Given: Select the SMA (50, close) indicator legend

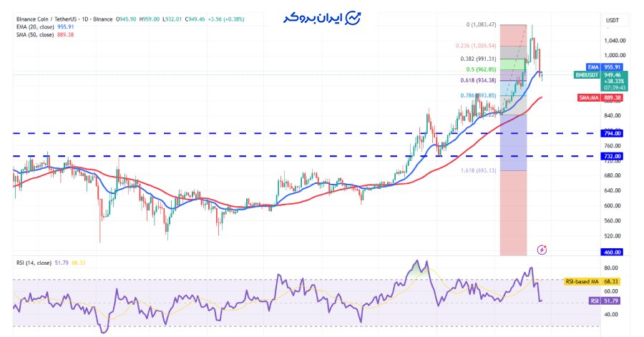Looking at the screenshot, I should click(43, 34).
